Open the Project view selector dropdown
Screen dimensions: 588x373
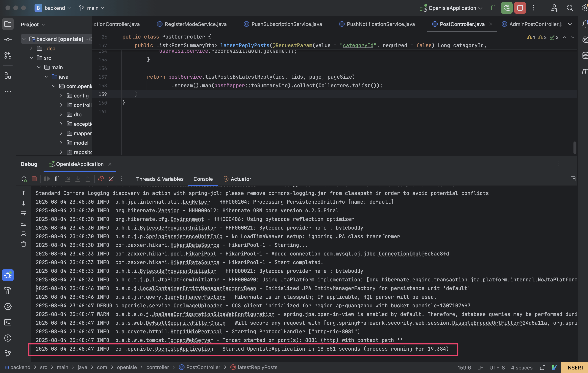[33, 24]
